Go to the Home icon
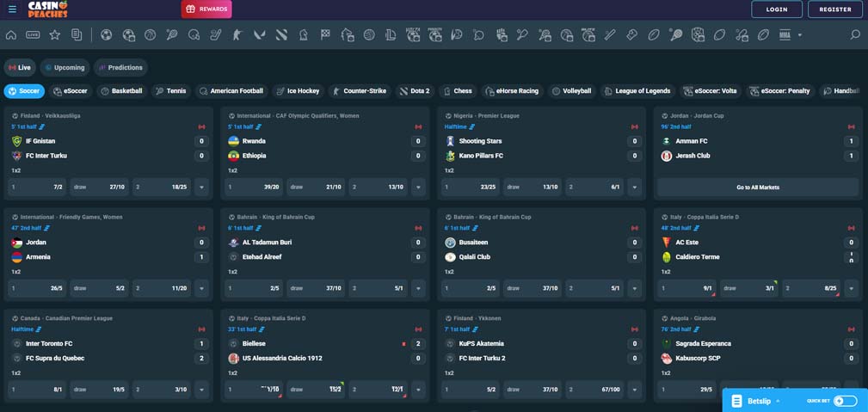 coord(11,35)
